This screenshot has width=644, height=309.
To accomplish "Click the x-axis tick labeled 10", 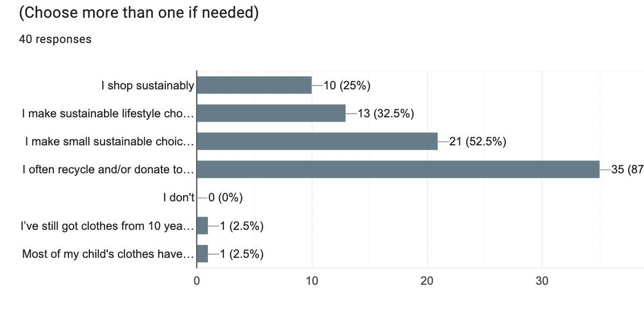I will (x=312, y=281).
